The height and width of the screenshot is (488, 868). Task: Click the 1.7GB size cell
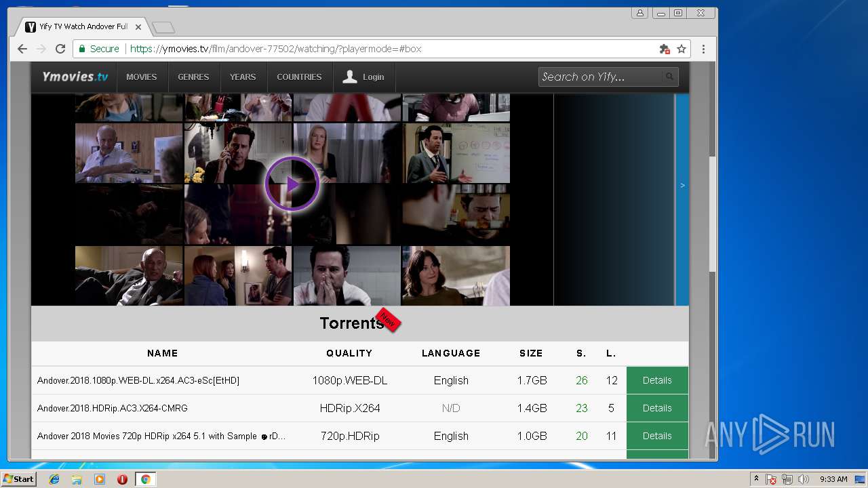click(x=532, y=380)
